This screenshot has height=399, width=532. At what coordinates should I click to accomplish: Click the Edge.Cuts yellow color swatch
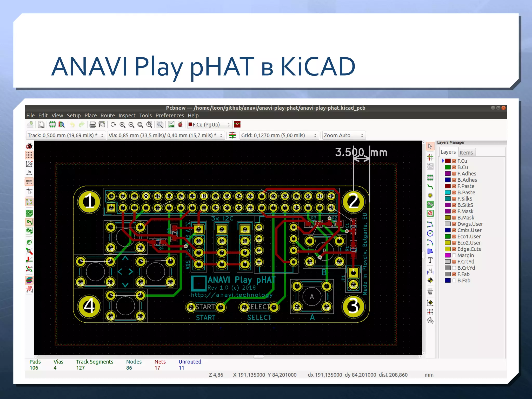point(448,249)
